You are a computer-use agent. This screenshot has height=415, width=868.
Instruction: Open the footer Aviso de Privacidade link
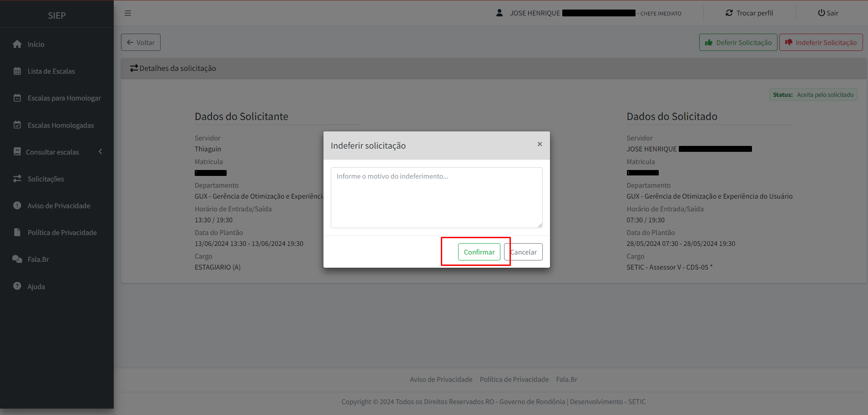pyautogui.click(x=441, y=379)
